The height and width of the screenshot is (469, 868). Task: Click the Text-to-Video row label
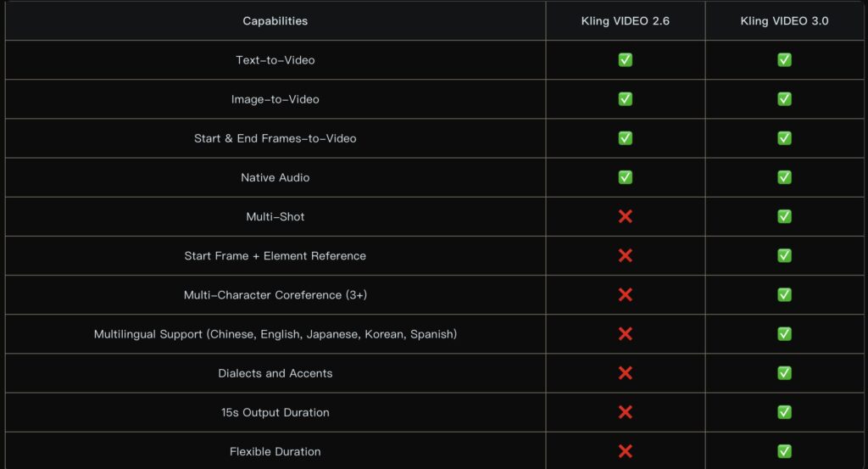tap(275, 60)
